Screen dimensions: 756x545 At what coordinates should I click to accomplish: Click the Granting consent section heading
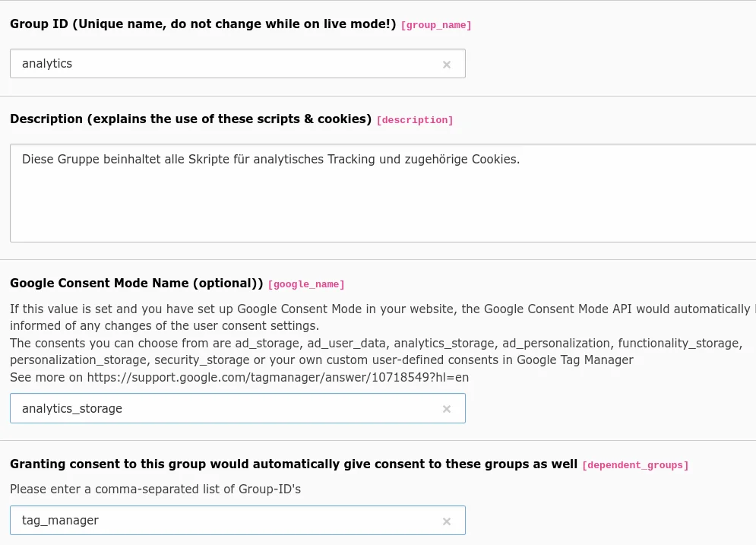[293, 464]
